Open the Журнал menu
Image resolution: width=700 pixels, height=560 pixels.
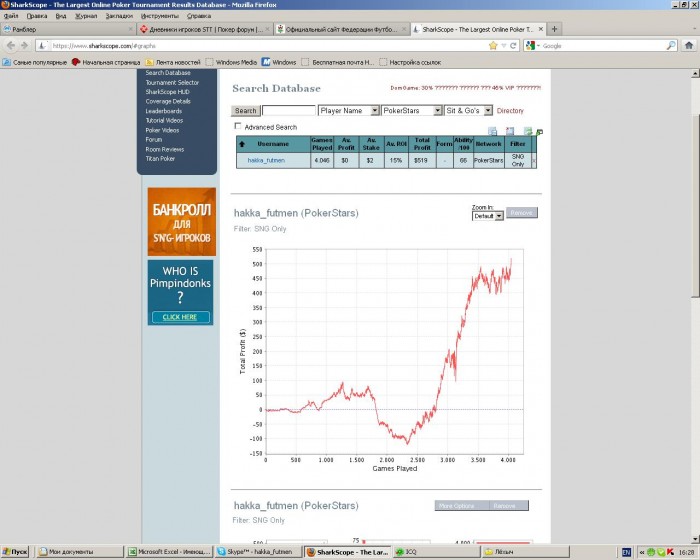tap(86, 16)
